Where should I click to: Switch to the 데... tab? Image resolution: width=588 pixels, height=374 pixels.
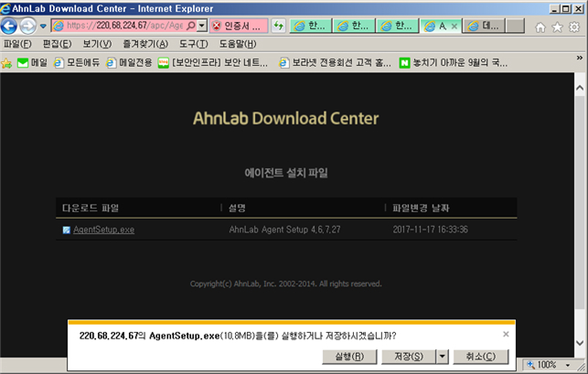(484, 26)
